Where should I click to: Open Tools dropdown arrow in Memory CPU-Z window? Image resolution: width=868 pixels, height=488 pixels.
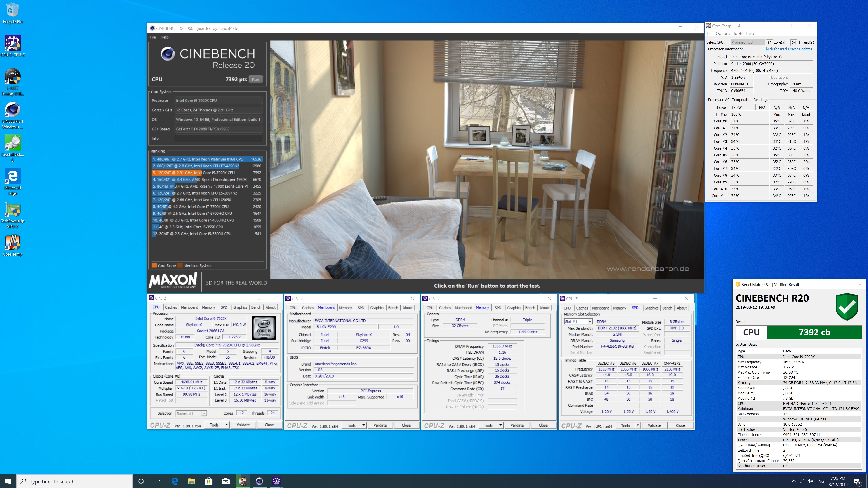click(500, 425)
